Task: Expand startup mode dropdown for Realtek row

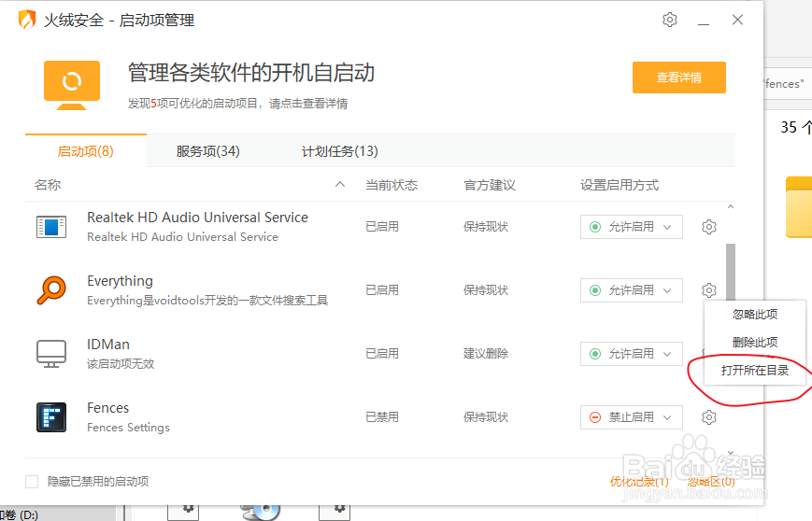Action: pyautogui.click(x=632, y=227)
